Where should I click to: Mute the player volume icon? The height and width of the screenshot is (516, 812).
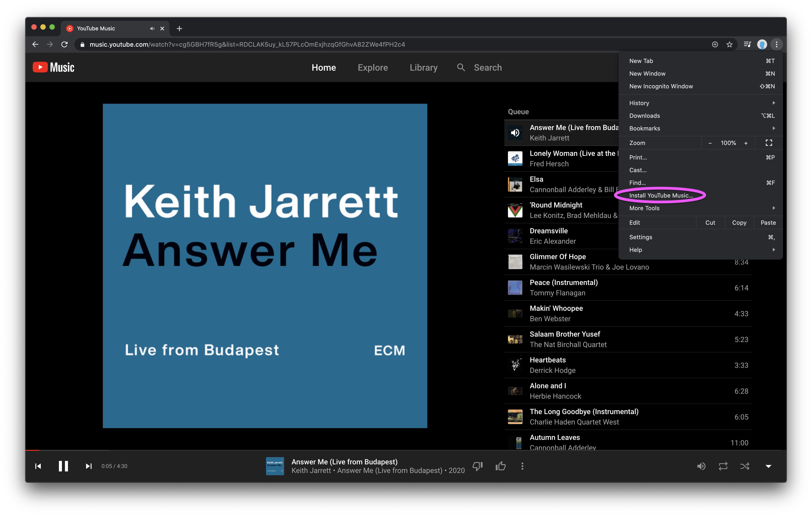click(701, 466)
